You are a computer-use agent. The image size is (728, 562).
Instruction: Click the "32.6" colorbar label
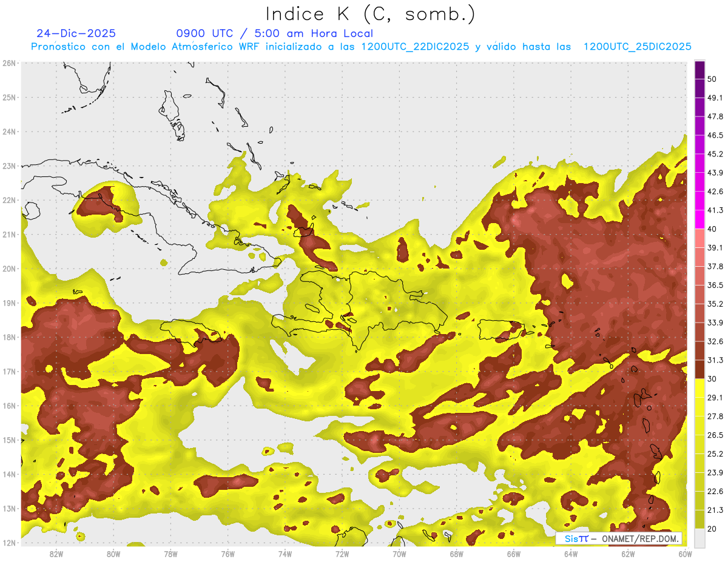click(715, 341)
